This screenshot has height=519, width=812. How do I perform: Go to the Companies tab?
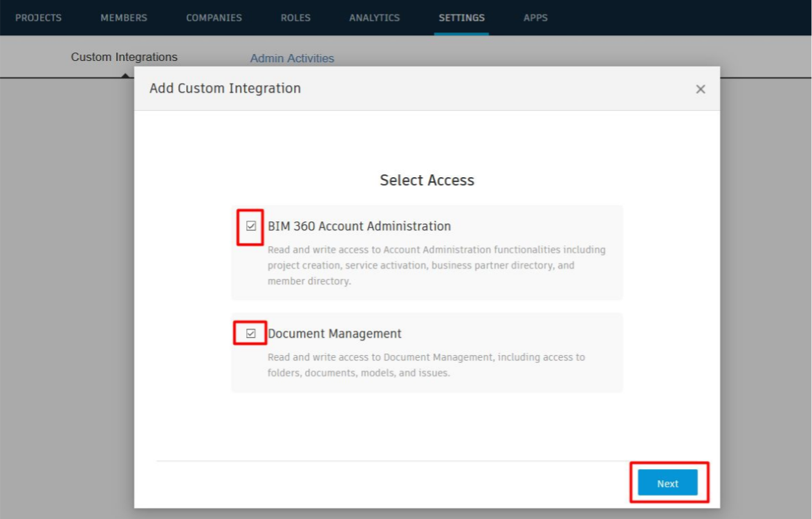[x=214, y=17]
